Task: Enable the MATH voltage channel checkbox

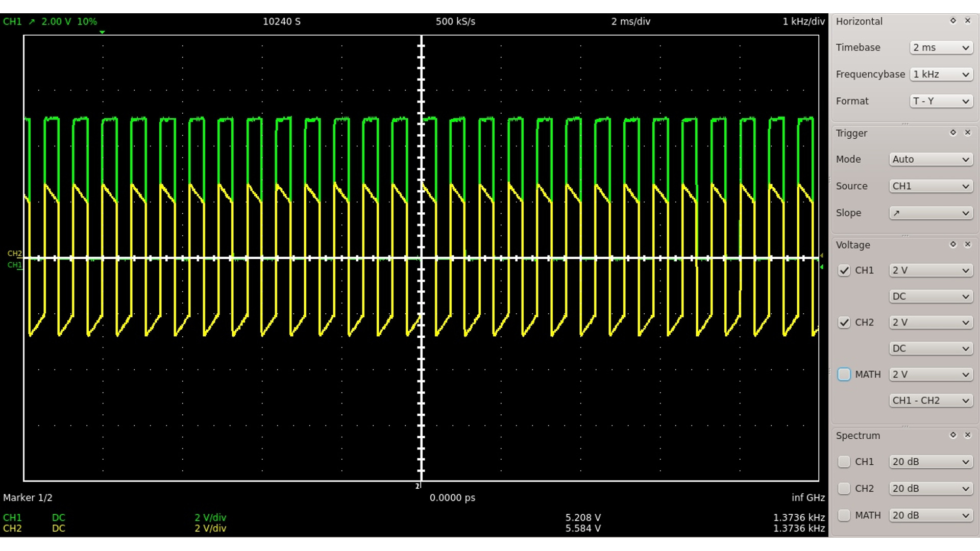Action: pos(844,374)
